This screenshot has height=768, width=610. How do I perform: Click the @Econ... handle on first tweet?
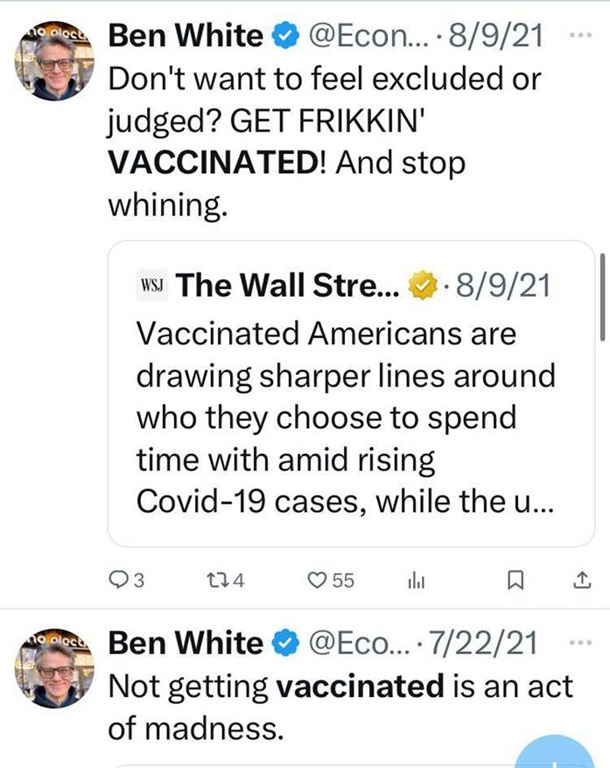pos(368,36)
